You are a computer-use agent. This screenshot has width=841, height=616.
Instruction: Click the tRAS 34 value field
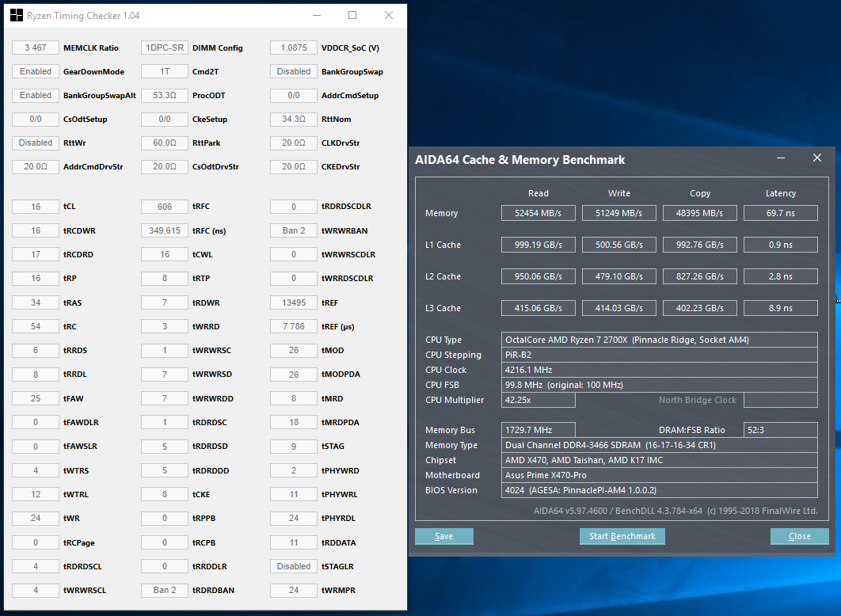click(36, 302)
